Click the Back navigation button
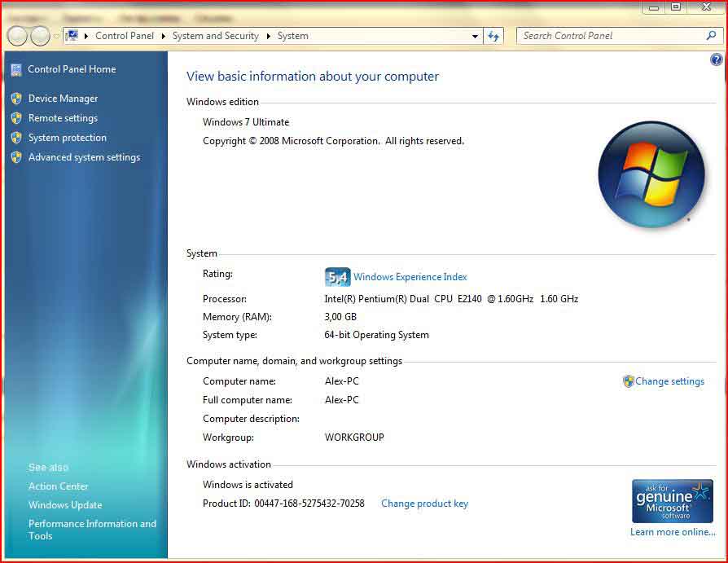Viewport: 728px width, 563px height. click(17, 36)
